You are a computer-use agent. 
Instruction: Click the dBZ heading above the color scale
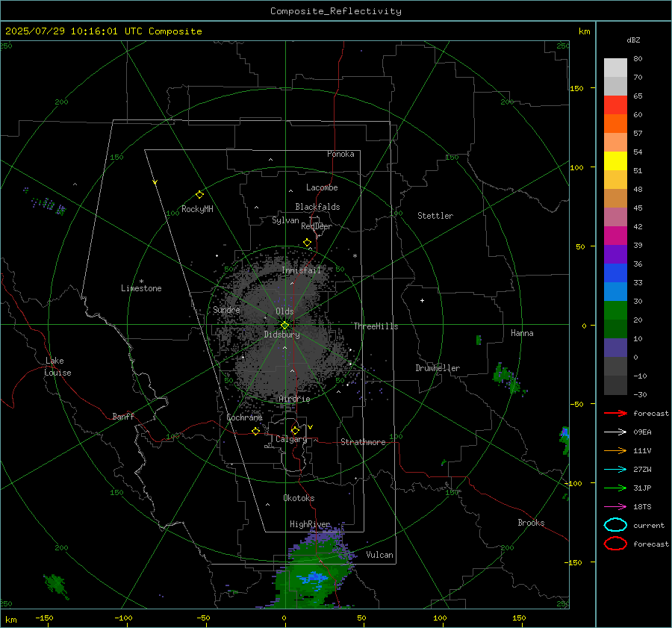pyautogui.click(x=633, y=40)
